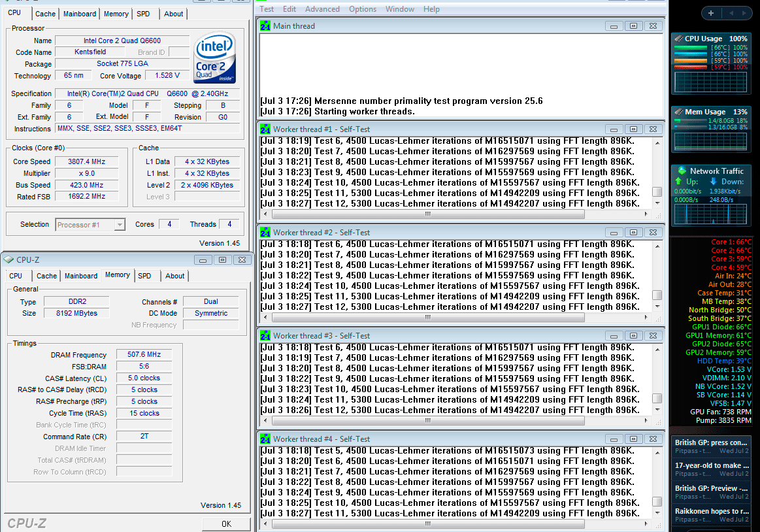Image resolution: width=760 pixels, height=532 pixels.
Task: Click the 'Starting worker threads.' line in Main thread
Action: [x=365, y=112]
